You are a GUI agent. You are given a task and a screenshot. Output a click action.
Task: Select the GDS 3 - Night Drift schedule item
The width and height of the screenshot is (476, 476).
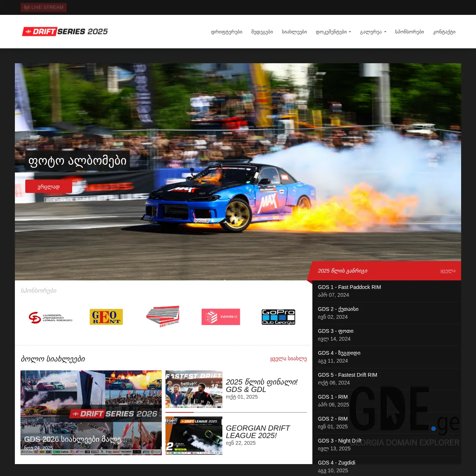click(x=340, y=440)
